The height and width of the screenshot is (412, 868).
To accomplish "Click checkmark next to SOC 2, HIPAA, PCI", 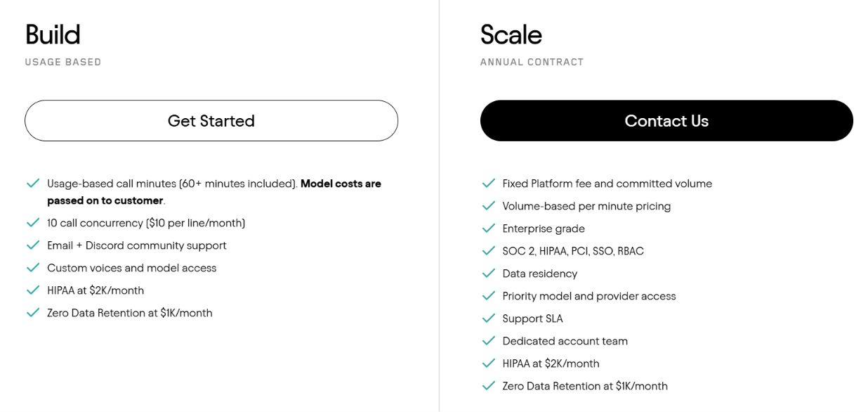I will click(x=489, y=251).
